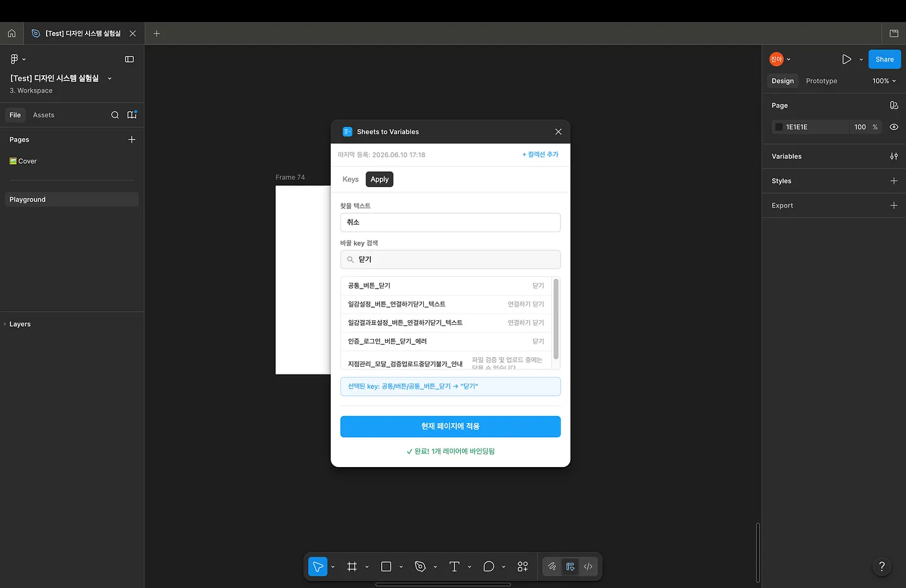Image resolution: width=906 pixels, height=588 pixels.
Task: Search the file with magnifier icon
Action: (115, 115)
